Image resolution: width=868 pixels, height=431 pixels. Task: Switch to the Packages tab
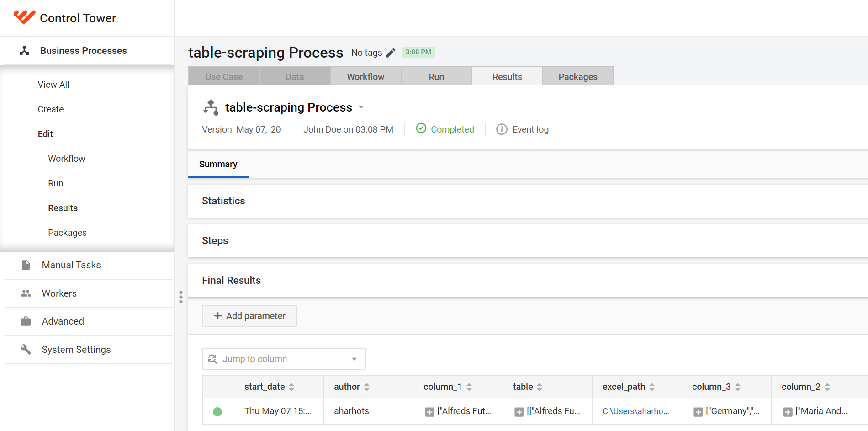pyautogui.click(x=578, y=76)
